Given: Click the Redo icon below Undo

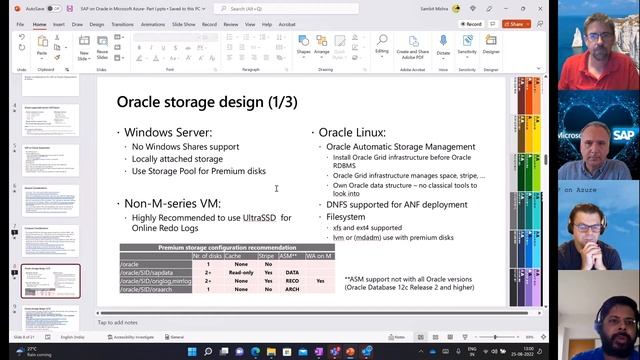Looking at the screenshot, I should click(x=22, y=48).
